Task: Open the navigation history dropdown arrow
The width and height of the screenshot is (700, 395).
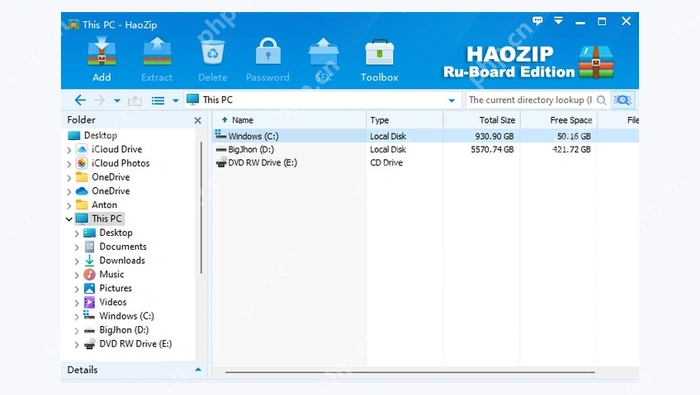Action: (x=117, y=101)
